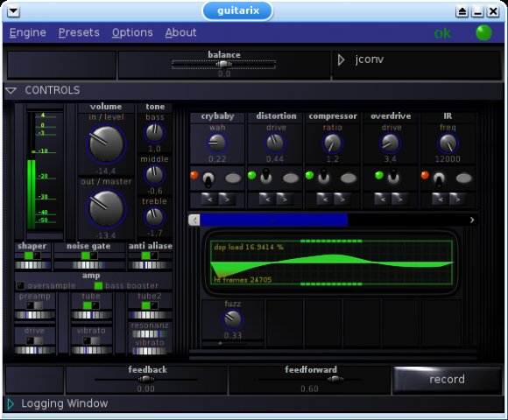
Task: Click the tone middle knob
Action: pos(154,175)
